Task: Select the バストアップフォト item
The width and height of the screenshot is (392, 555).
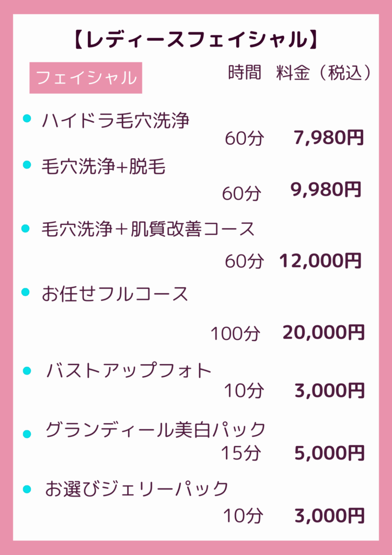Action: pos(129,371)
